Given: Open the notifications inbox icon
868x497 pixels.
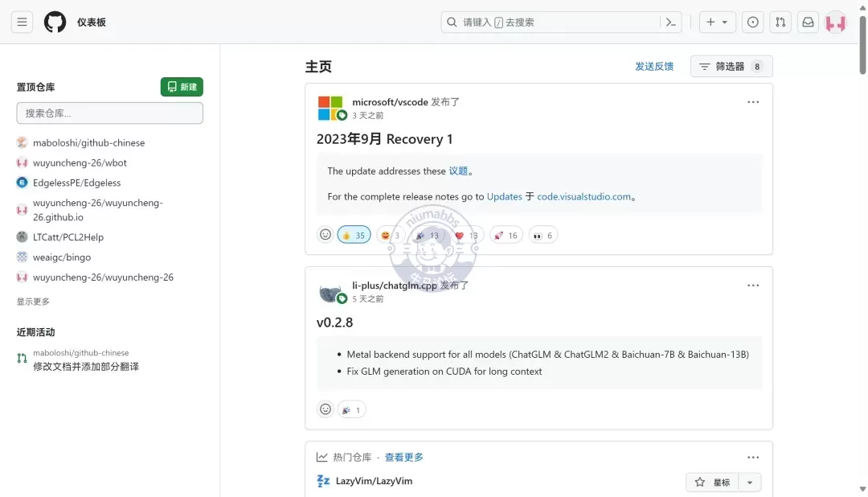Looking at the screenshot, I should pos(809,23).
